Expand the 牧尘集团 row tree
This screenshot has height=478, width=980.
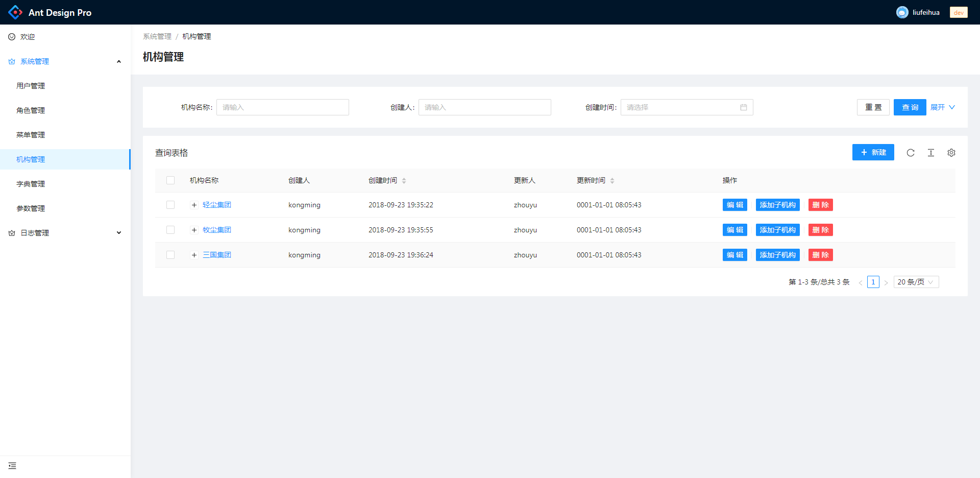point(194,230)
